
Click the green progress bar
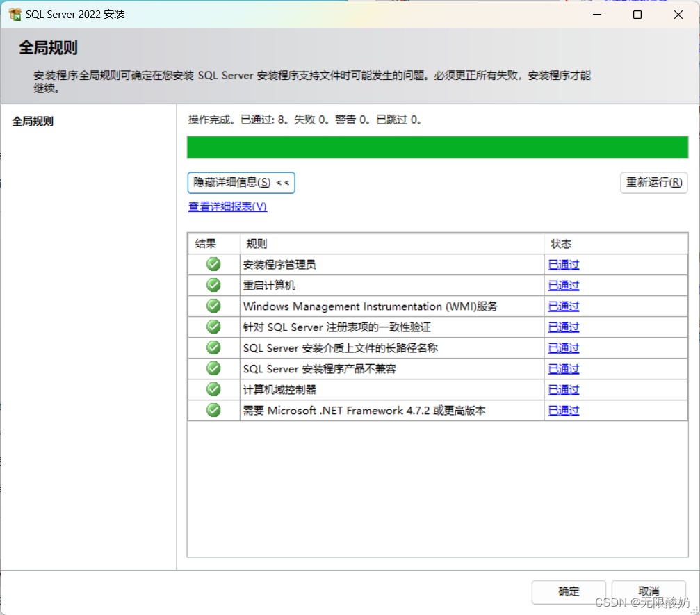(437, 147)
